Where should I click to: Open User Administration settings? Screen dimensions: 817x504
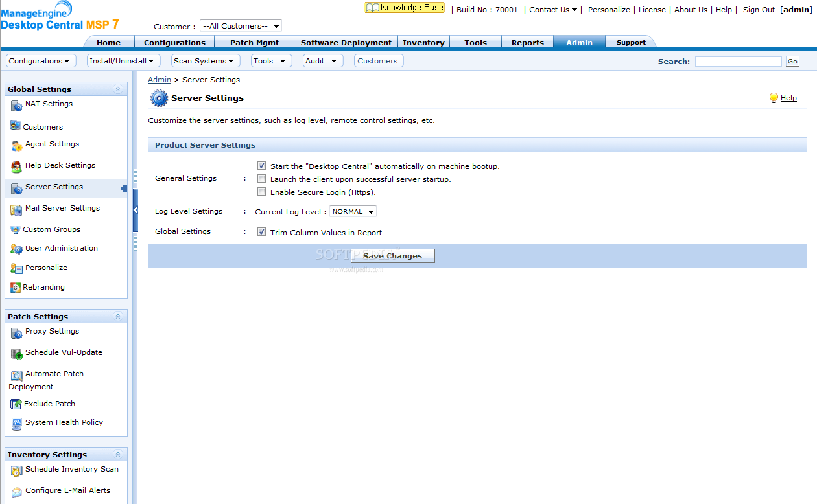coord(62,248)
